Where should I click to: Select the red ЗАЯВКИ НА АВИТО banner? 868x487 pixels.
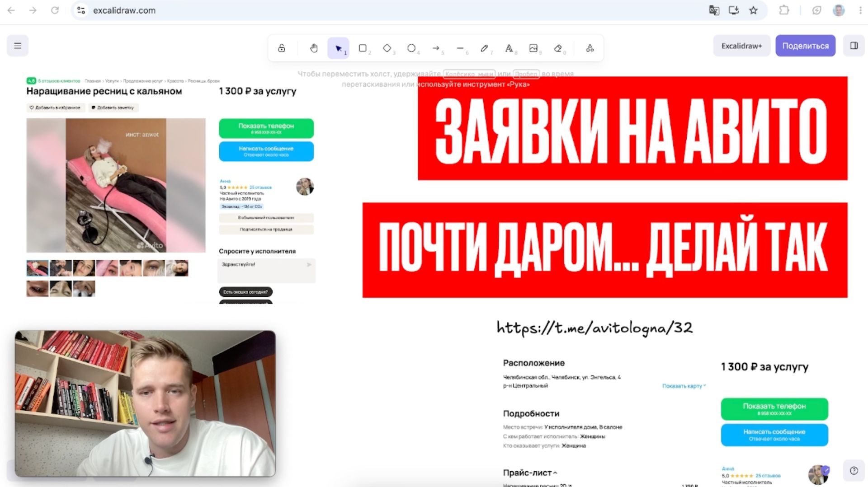click(632, 128)
